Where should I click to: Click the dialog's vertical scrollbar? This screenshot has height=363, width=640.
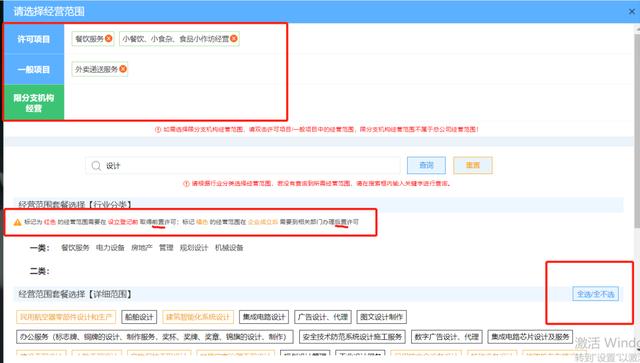point(637,126)
